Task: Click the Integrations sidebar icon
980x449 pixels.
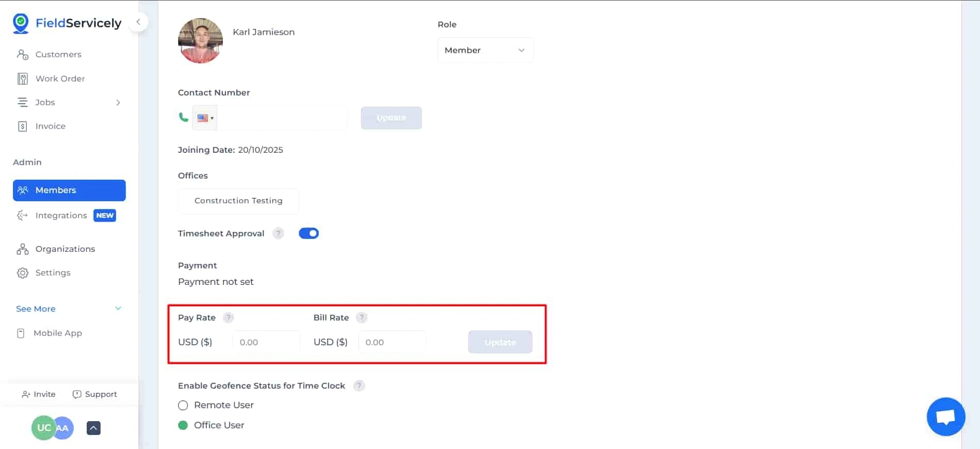Action: pyautogui.click(x=22, y=216)
